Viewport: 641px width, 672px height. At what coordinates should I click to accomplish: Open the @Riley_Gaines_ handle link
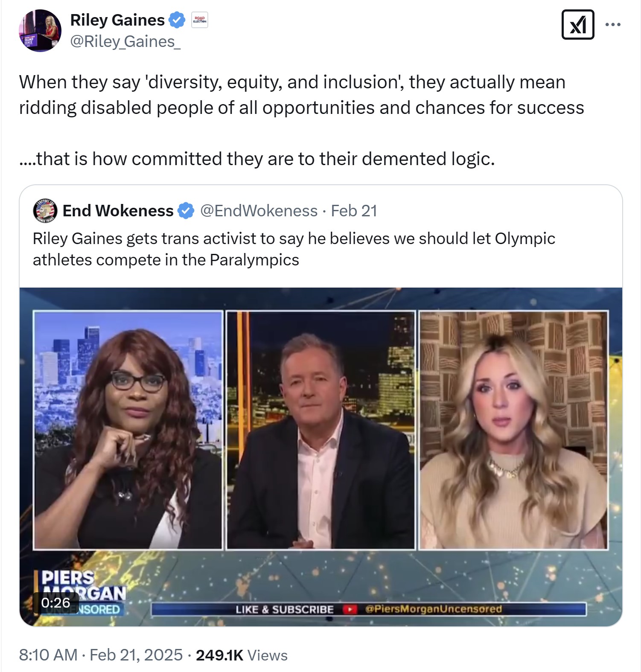(x=125, y=41)
